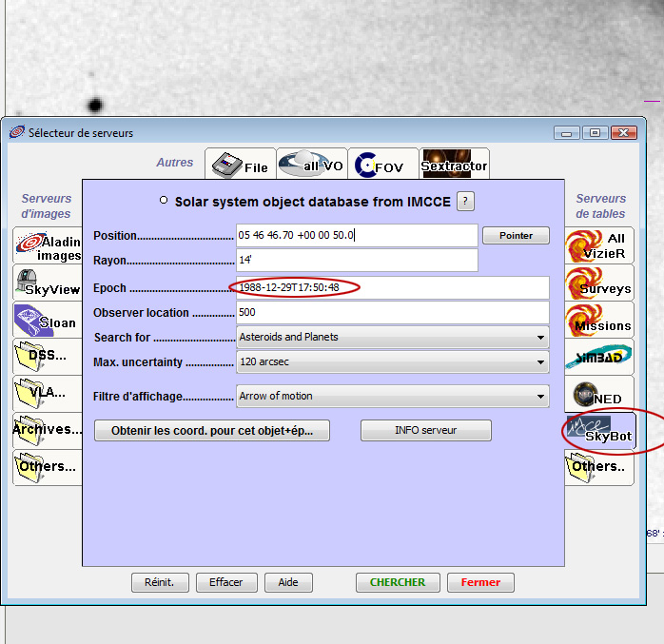Select the NED table server
This screenshot has height=644, width=664.
(x=599, y=393)
